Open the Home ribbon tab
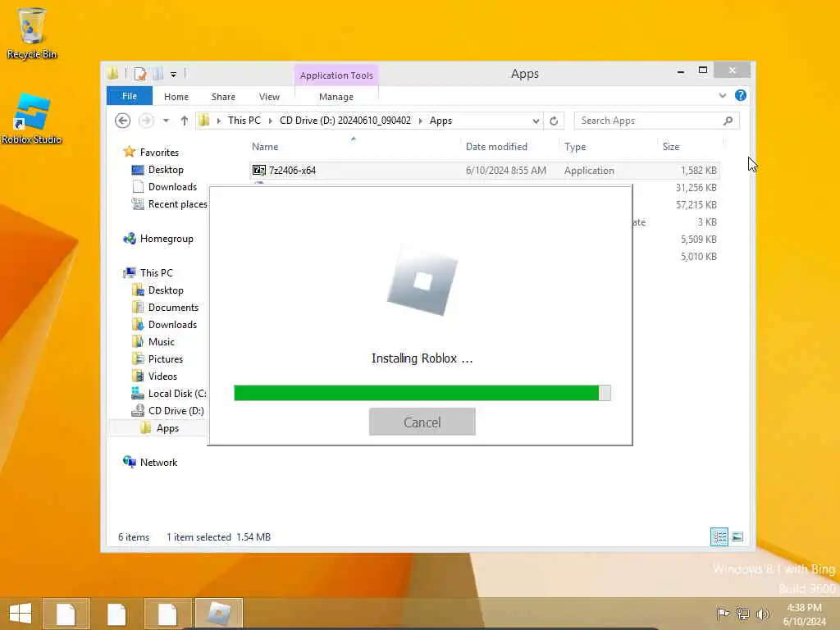Screen dimensions: 840x630 (176, 97)
